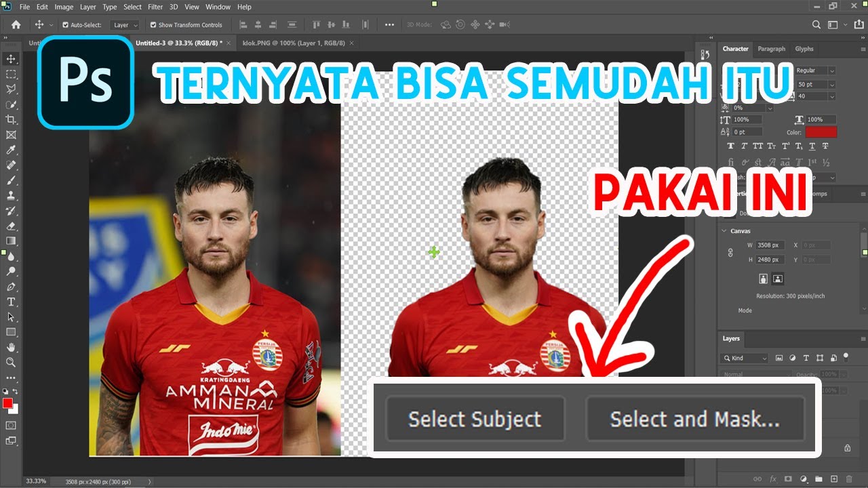Open the Edit Toolbar three-dots menu
Viewport: 868px width, 488px height.
pyautogui.click(x=11, y=378)
